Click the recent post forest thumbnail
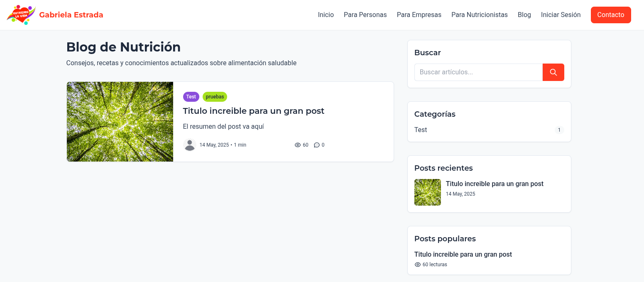Image resolution: width=644 pixels, height=282 pixels. point(428,192)
